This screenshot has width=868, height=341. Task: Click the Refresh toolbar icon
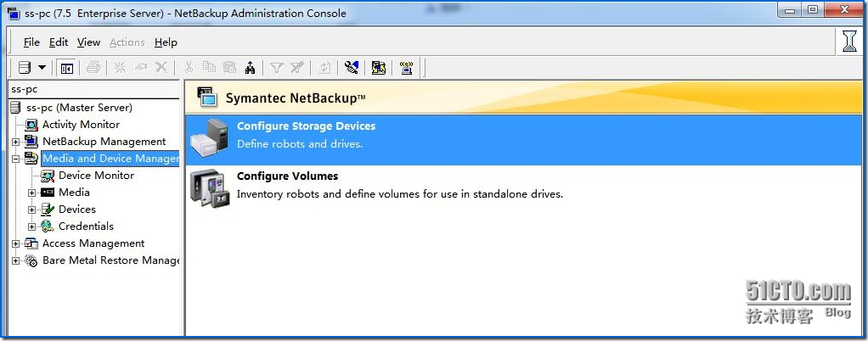click(325, 68)
